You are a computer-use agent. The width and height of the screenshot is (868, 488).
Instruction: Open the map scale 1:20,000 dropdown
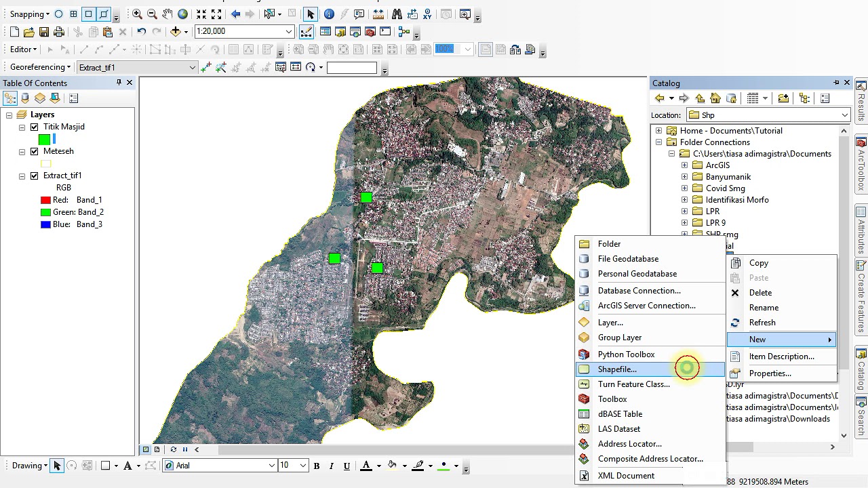tap(289, 32)
